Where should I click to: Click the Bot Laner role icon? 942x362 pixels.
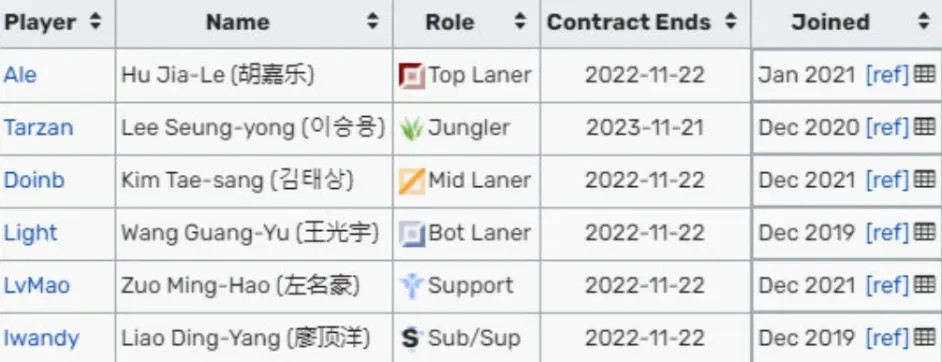click(x=412, y=234)
